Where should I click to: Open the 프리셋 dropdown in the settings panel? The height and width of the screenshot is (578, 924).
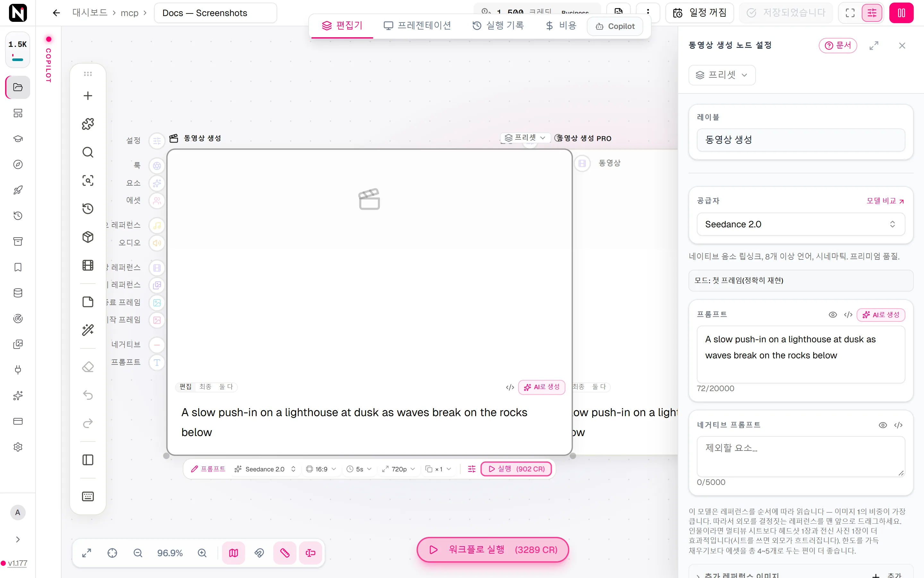point(722,75)
